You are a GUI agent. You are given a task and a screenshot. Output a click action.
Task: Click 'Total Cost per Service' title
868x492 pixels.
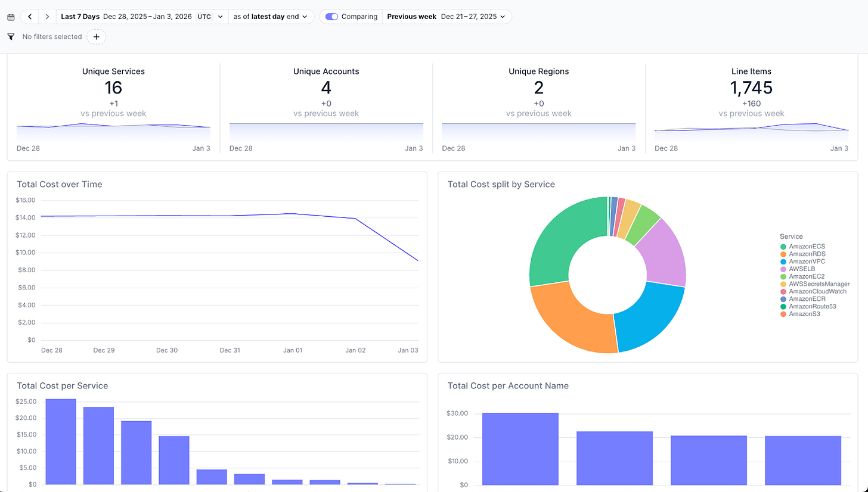point(63,386)
